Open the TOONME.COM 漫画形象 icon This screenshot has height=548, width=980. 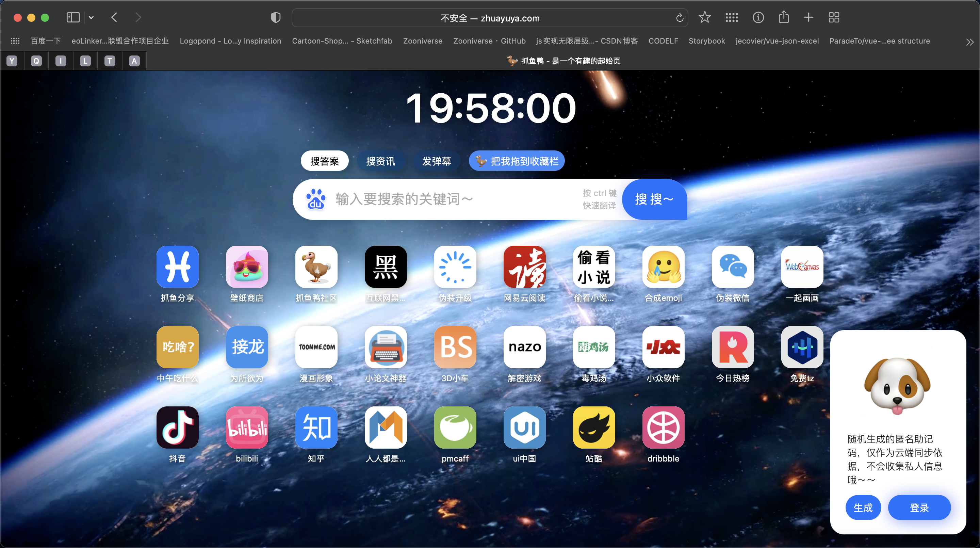(316, 347)
